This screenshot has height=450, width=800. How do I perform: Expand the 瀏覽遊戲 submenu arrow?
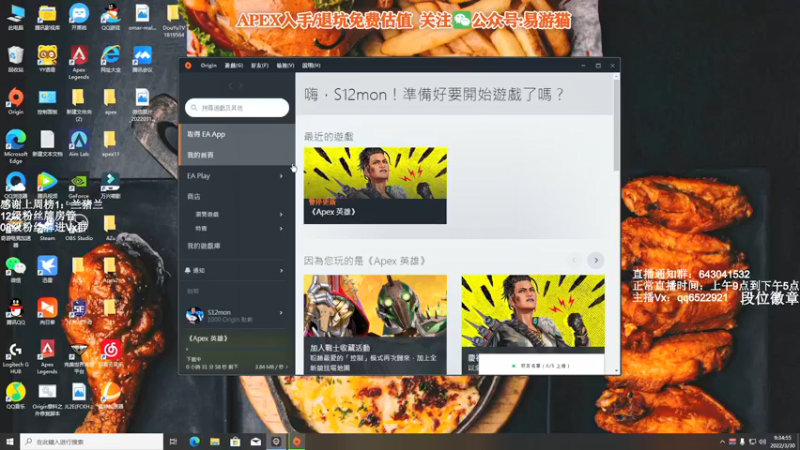pos(281,214)
